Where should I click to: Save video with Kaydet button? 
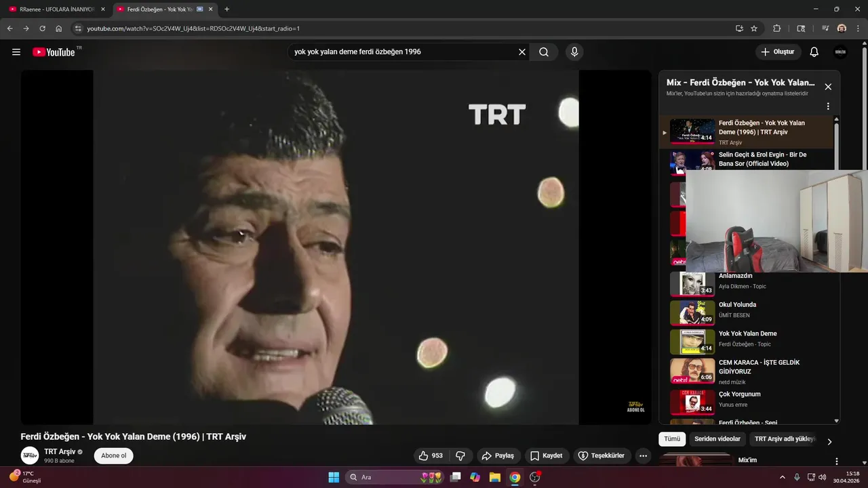point(547,455)
